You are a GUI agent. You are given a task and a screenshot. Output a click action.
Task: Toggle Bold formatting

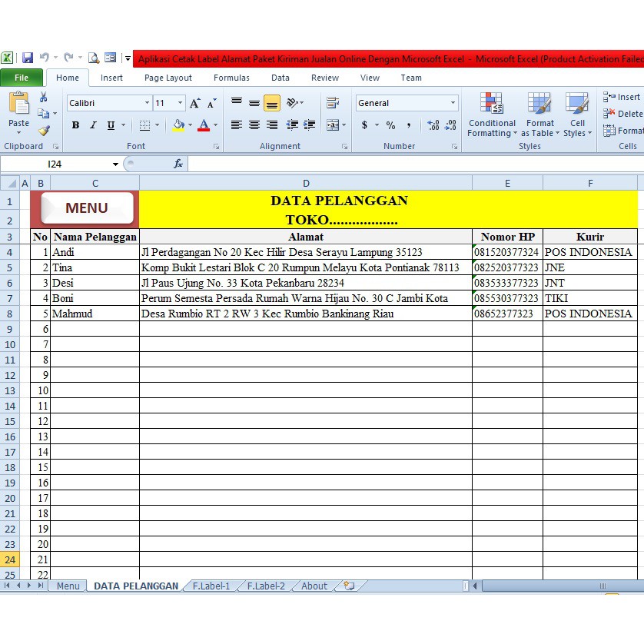75,125
